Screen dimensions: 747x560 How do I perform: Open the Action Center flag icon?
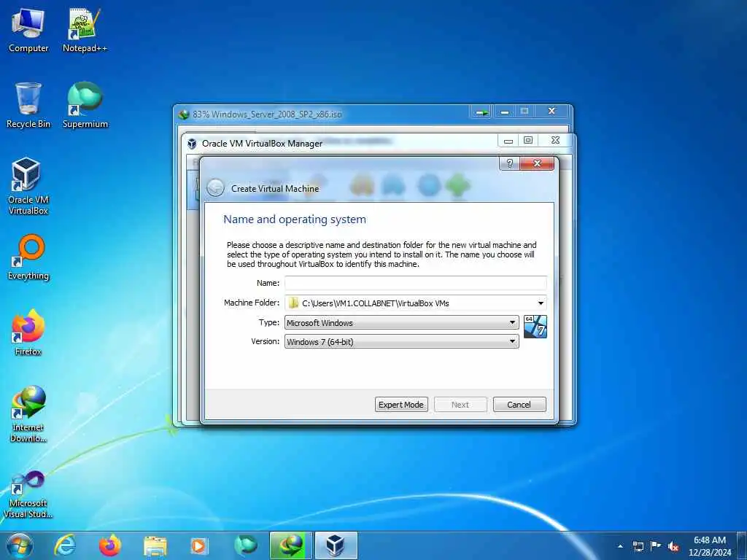656,545
